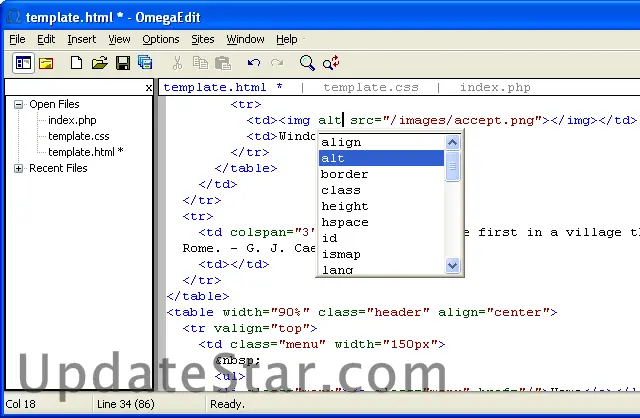Image resolution: width=640 pixels, height=418 pixels.
Task: Create a new blank document
Action: pos(76,63)
